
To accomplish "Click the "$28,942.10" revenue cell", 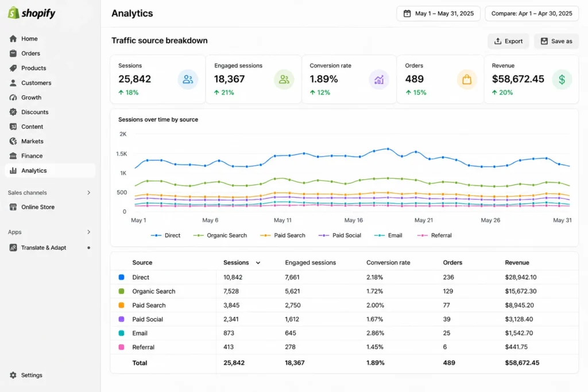I will pos(520,277).
